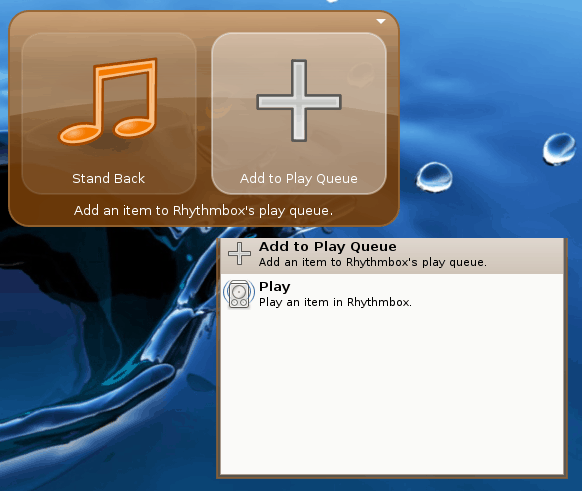The height and width of the screenshot is (491, 582).
Task: Click the speaker icon beside Play
Action: [239, 294]
